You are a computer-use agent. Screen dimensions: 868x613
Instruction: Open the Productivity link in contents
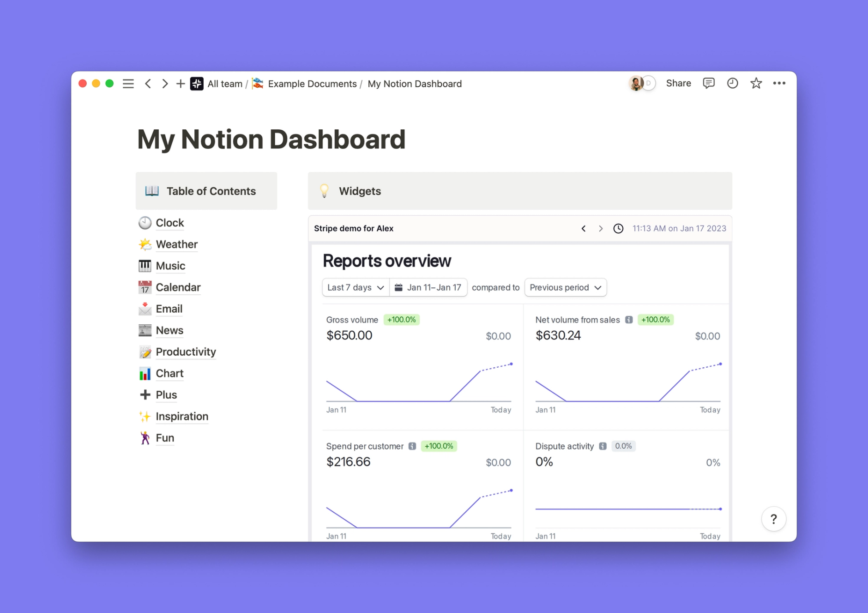click(186, 352)
